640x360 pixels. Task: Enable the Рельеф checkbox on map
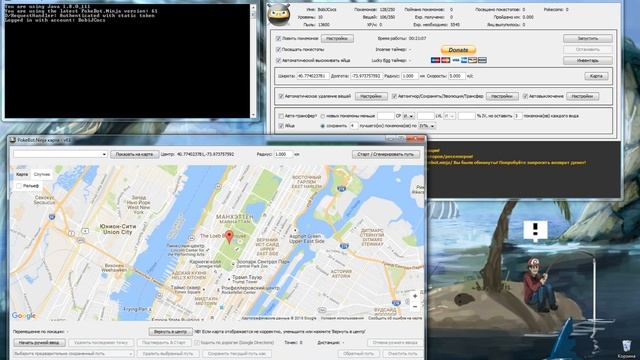[19, 186]
